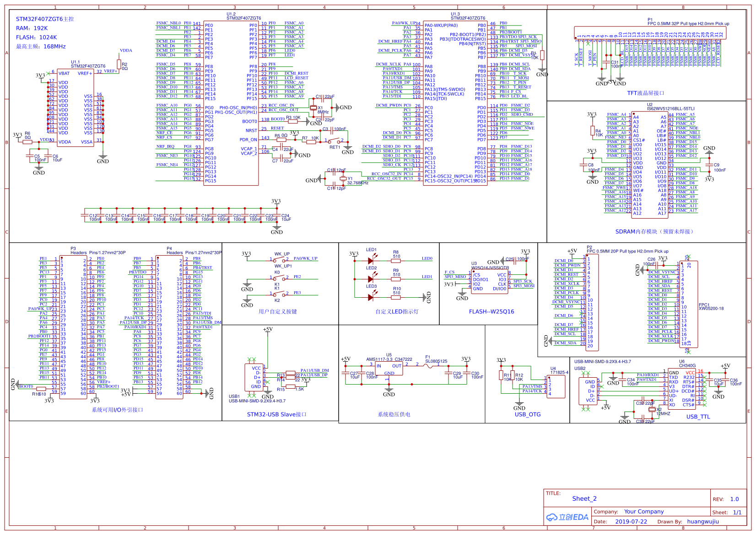Click the '系统可用I/O外引接口' section label
Image resolution: width=756 pixels, height=535 pixels.
[x=118, y=410]
